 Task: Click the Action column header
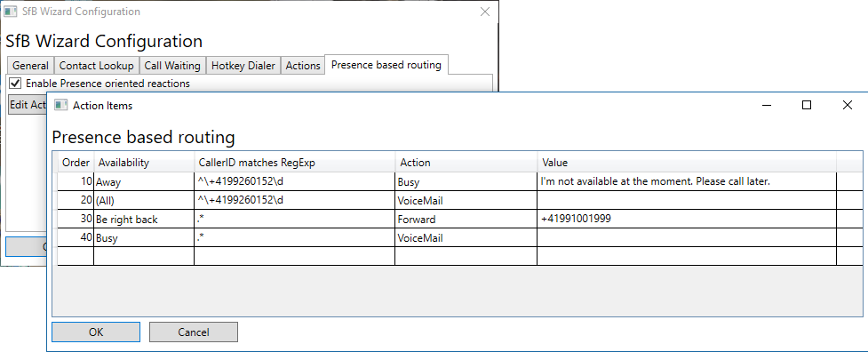pos(466,163)
